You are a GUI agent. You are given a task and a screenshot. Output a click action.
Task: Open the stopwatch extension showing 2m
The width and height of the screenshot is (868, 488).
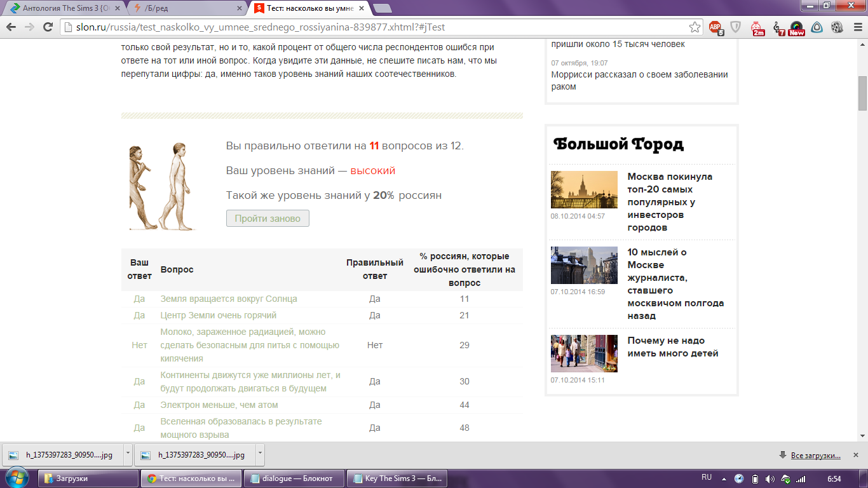click(x=757, y=28)
